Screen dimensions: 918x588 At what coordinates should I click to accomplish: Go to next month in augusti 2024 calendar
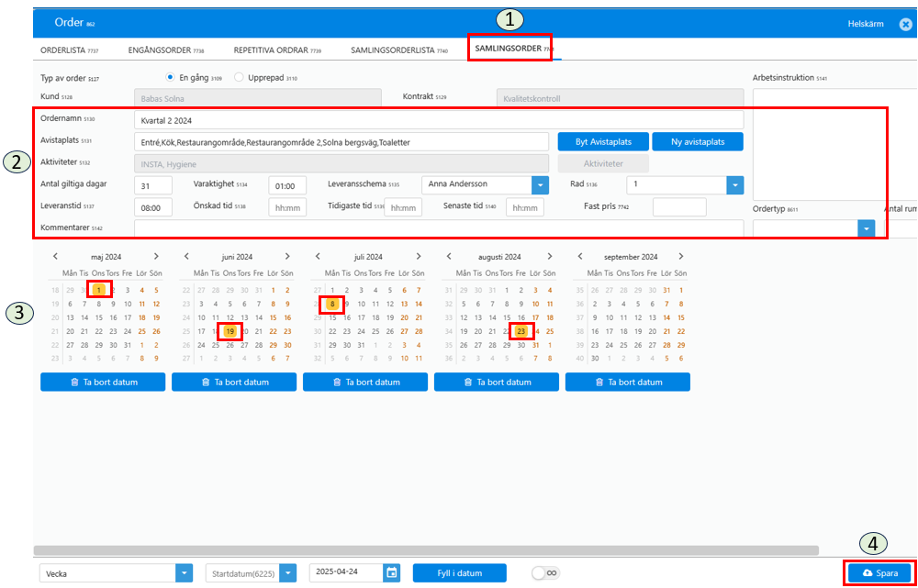coord(549,256)
